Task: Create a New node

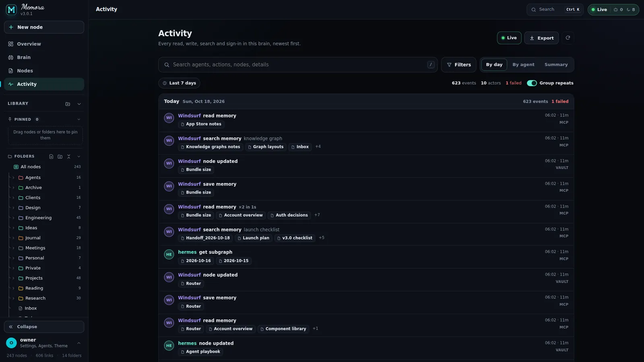Action: click(x=44, y=27)
